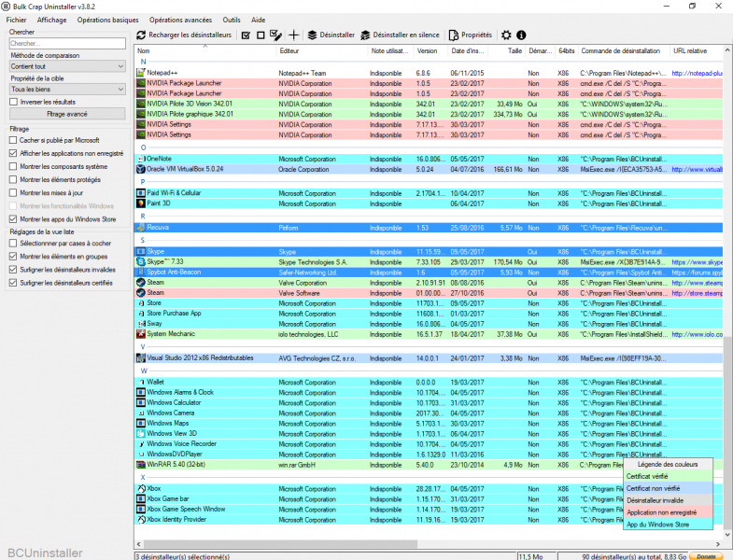Click the Windows Maps icon

pos(141,423)
